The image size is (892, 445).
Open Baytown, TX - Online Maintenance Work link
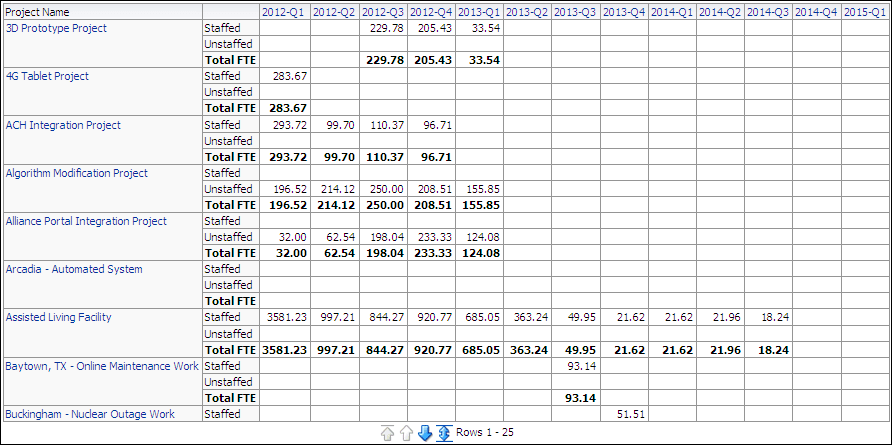[x=102, y=366]
